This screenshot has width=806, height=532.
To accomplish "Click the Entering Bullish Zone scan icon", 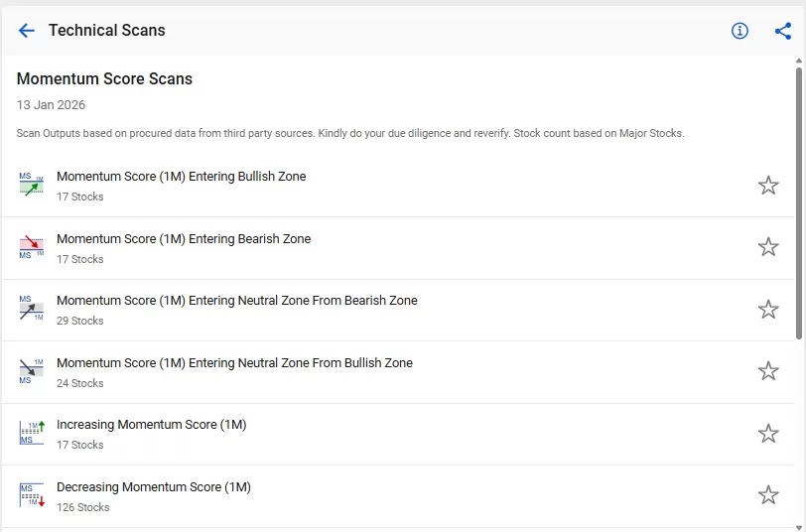I will [x=32, y=185].
